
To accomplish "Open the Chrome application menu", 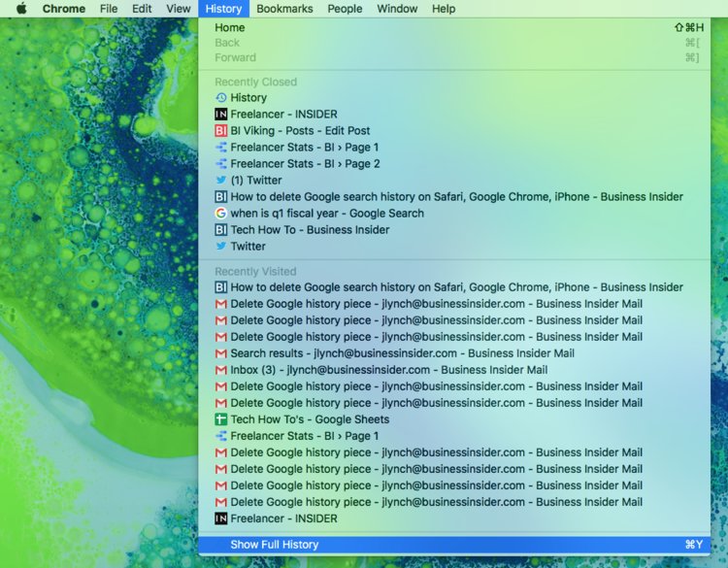I will [x=63, y=9].
